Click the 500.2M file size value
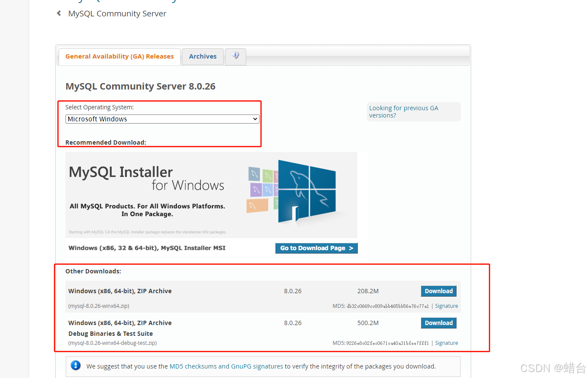Viewport: 588px width, 378px height. pyautogui.click(x=368, y=323)
